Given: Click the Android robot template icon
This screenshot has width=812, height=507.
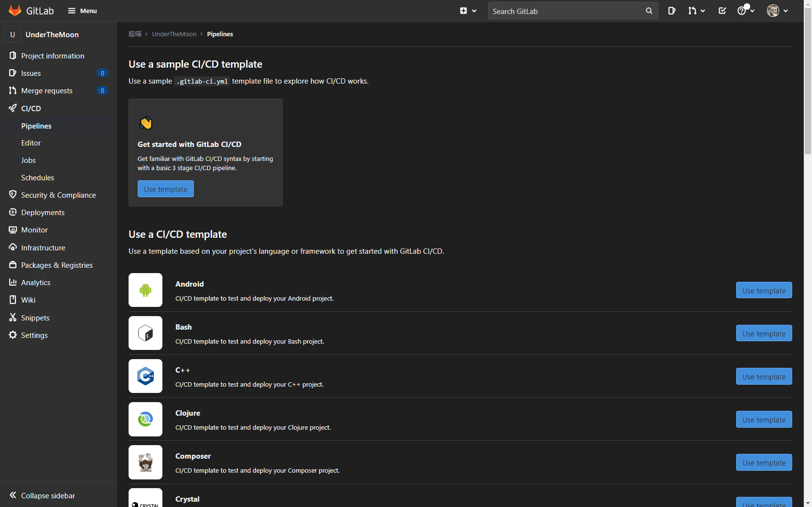Looking at the screenshot, I should 145,290.
